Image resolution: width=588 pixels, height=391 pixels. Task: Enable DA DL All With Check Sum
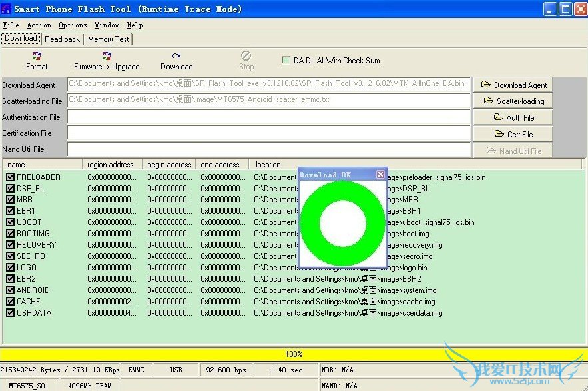tap(286, 60)
